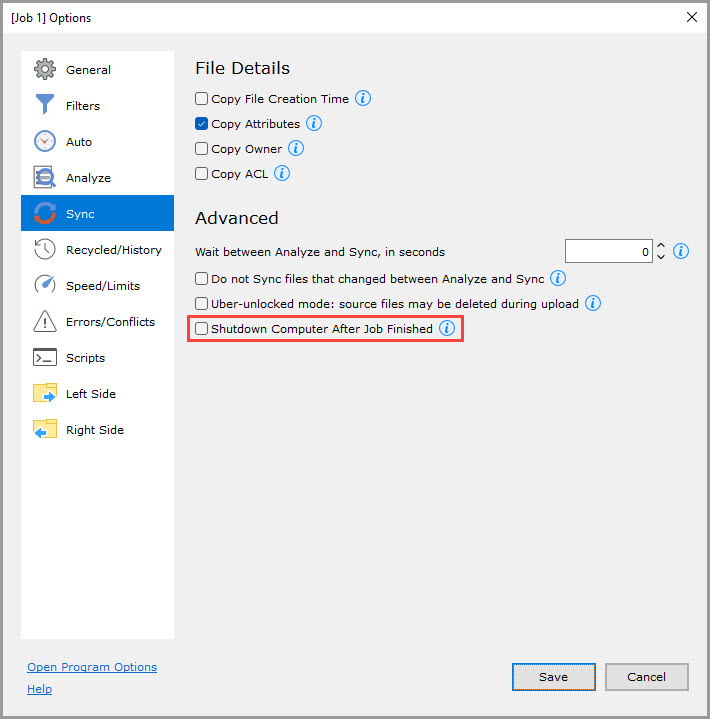Click the wait seconds input field

(x=609, y=252)
